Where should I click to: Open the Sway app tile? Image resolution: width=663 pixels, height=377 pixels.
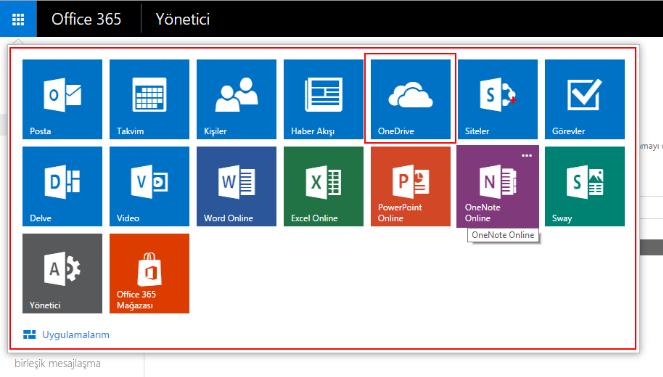pos(585,186)
